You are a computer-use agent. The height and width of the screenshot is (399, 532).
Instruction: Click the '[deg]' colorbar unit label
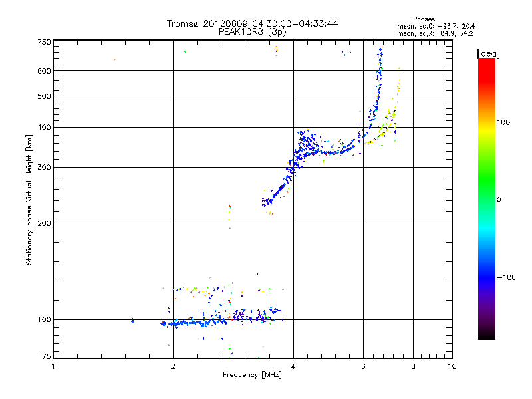pos(488,53)
